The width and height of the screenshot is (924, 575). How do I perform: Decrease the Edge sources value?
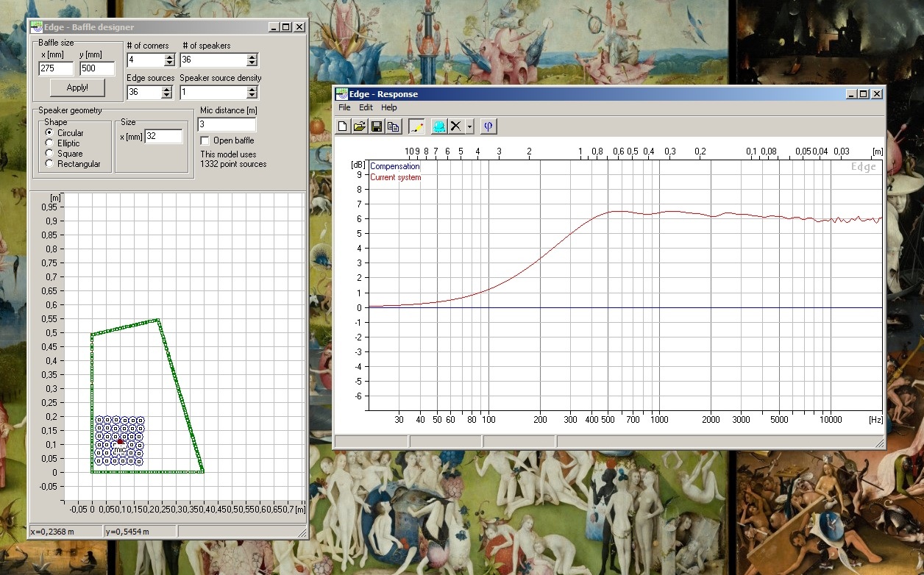[x=166, y=96]
